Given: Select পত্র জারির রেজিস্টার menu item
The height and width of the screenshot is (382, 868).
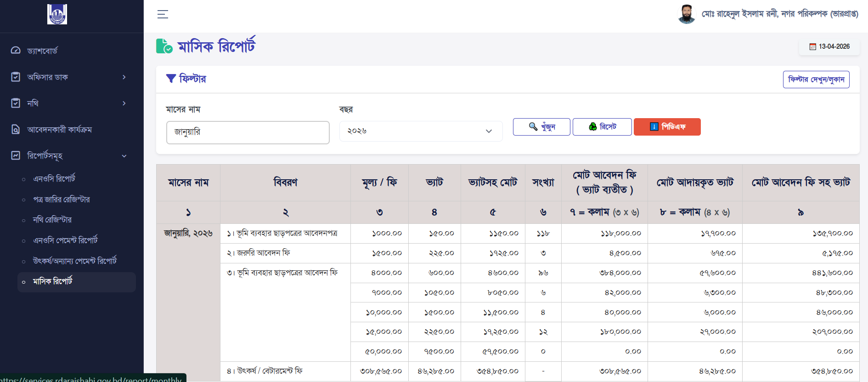Looking at the screenshot, I should pyautogui.click(x=62, y=200).
